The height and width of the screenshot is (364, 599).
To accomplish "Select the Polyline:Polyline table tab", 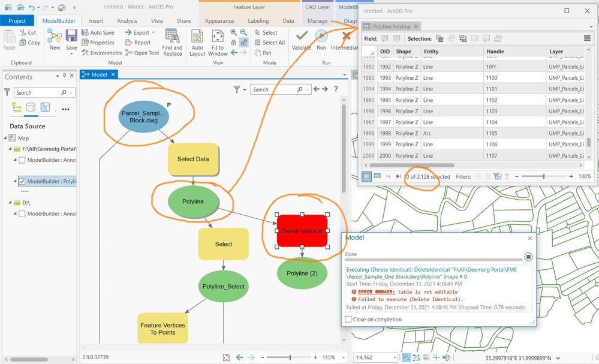I will (391, 26).
